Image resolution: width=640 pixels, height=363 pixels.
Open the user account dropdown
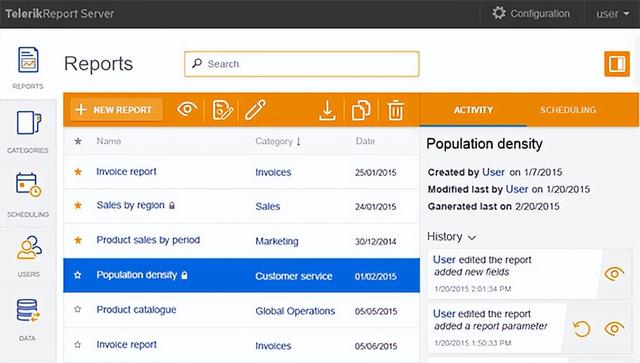[612, 14]
